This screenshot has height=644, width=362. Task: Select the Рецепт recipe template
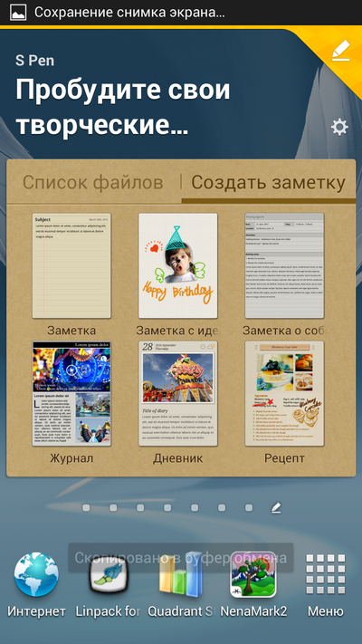click(284, 393)
